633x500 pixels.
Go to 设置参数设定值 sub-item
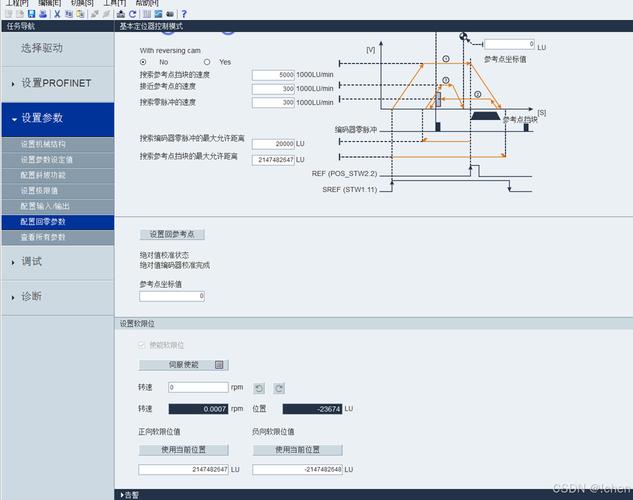(58, 160)
